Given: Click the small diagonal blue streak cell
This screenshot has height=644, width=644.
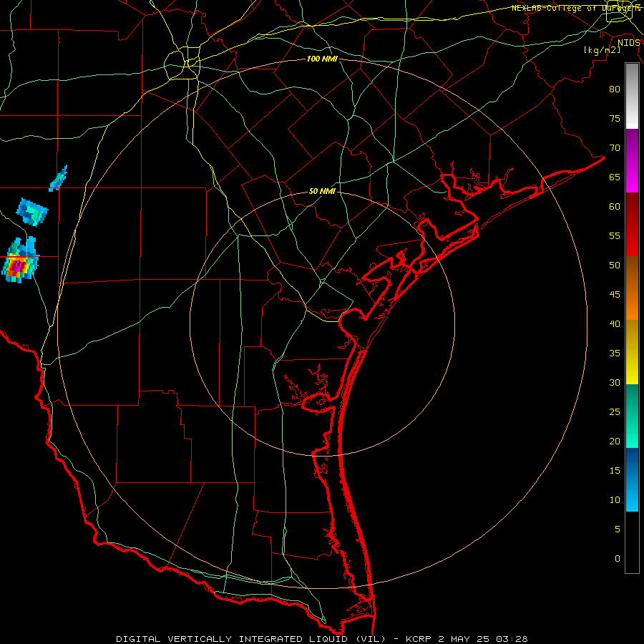Looking at the screenshot, I should [59, 179].
